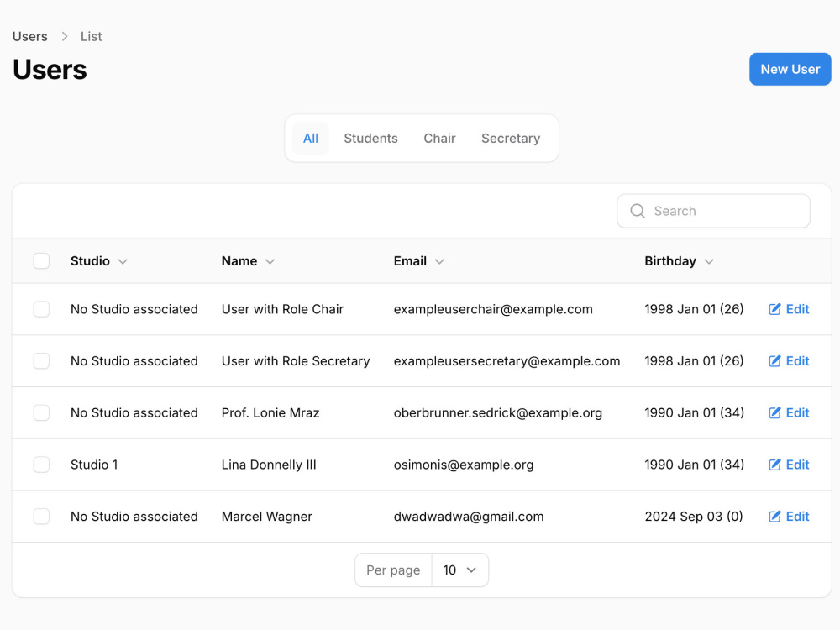
Task: Check the box for User with Role Chair
Action: coord(41,309)
